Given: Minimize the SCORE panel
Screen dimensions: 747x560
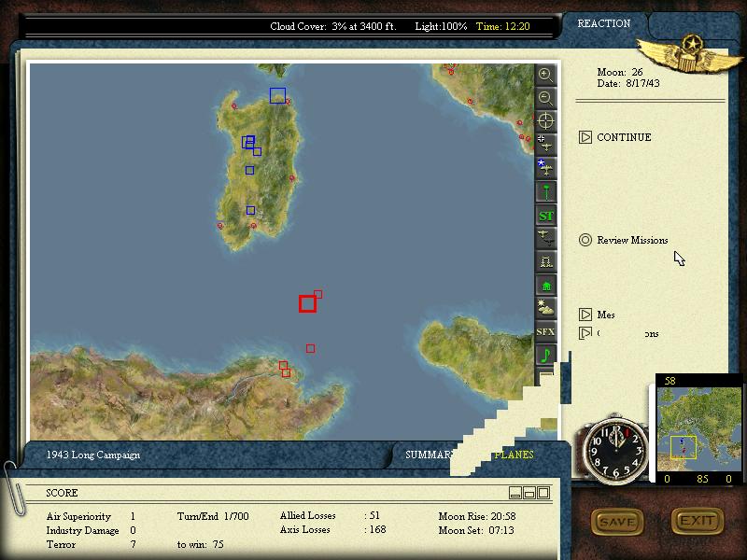Looking at the screenshot, I should point(515,493).
